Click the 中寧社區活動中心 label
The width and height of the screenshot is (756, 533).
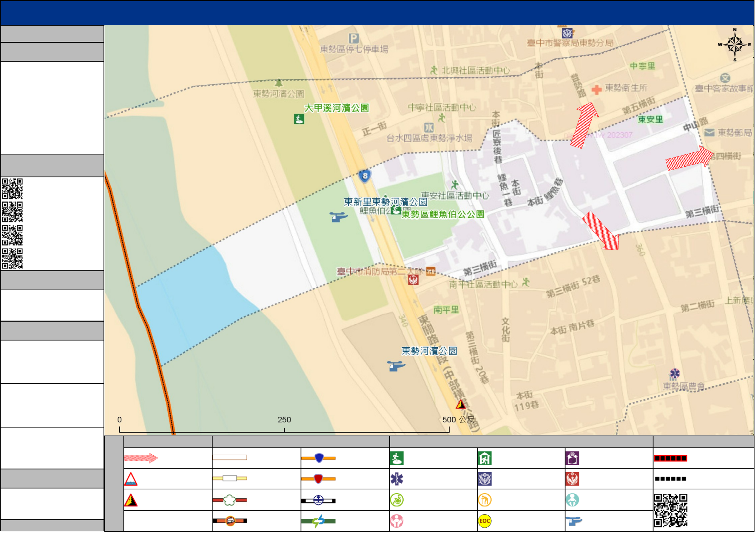[x=442, y=107]
